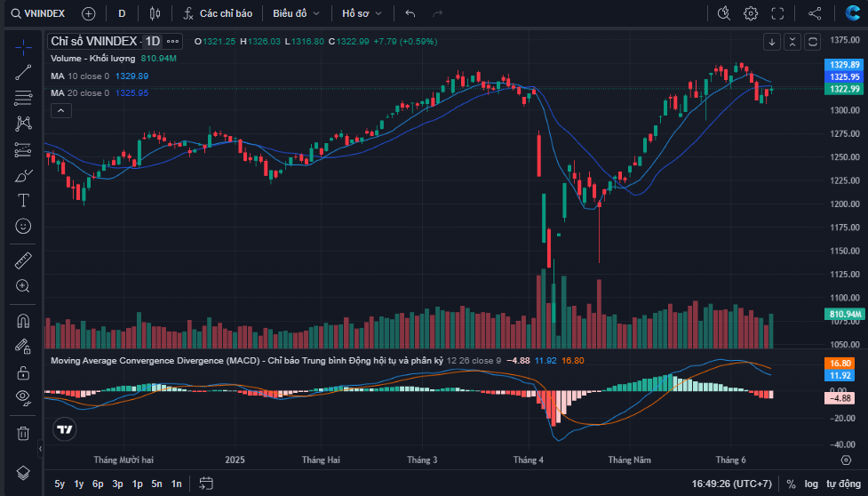Select the MACD indicator legend title

(247, 360)
